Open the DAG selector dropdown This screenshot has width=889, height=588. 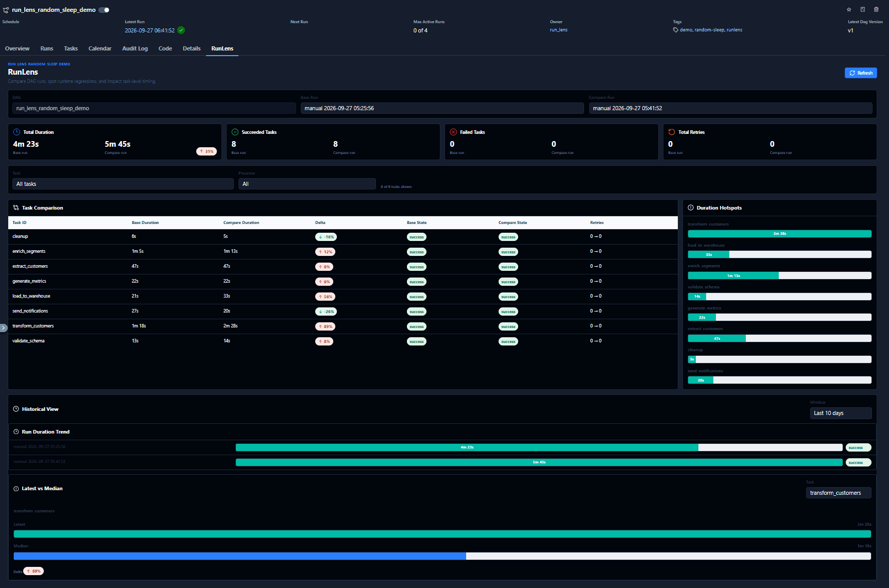point(154,108)
